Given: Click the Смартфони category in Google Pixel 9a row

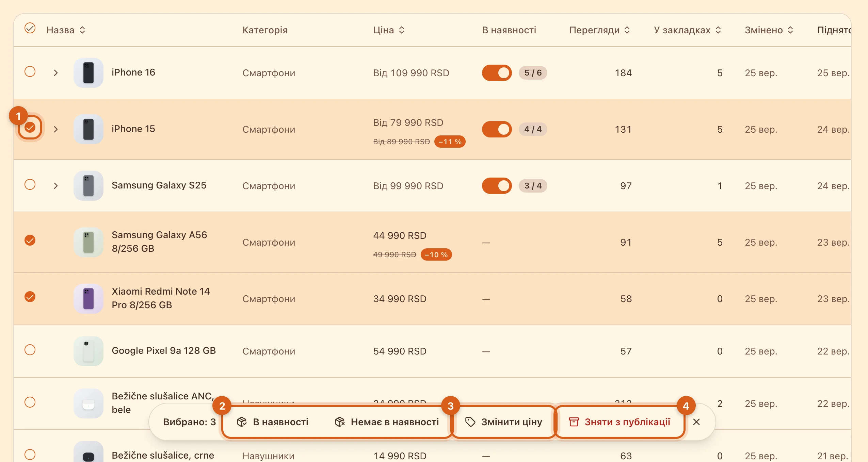Looking at the screenshot, I should [x=269, y=351].
